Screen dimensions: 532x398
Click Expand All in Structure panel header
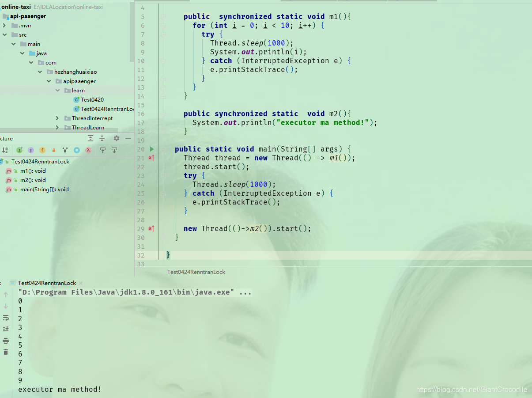point(91,138)
